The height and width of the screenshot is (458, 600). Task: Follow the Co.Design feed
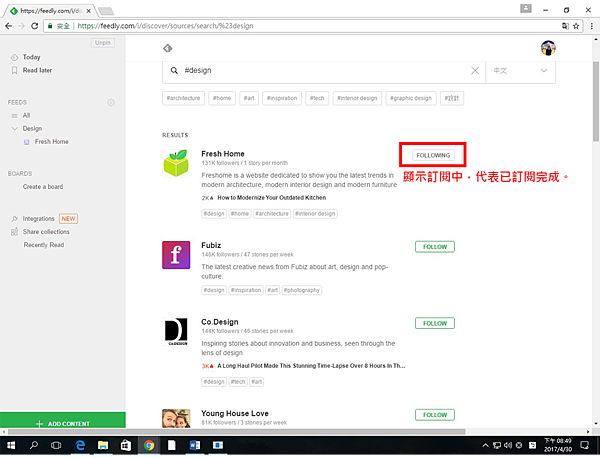point(435,323)
